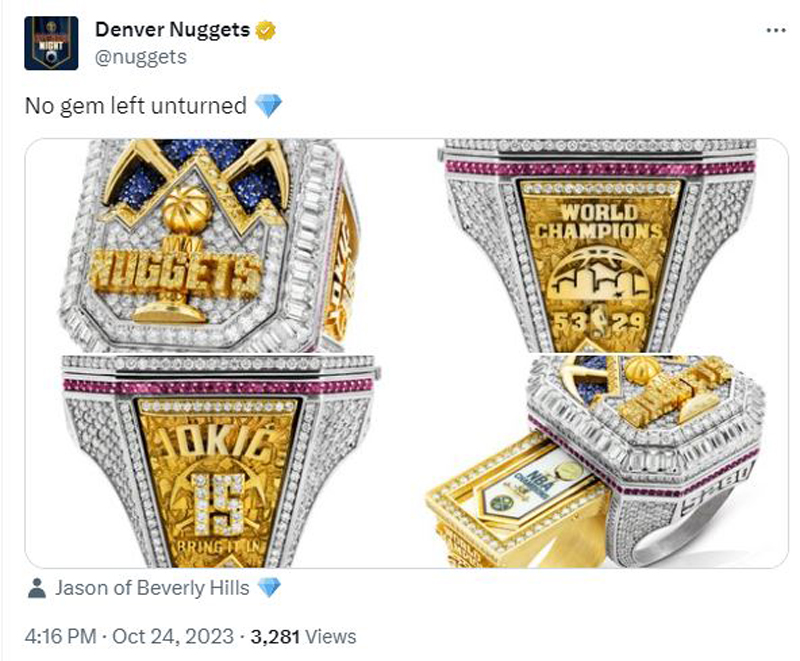Click the Denver Nuggets display name
This screenshot has height=661, width=800.
(x=172, y=30)
